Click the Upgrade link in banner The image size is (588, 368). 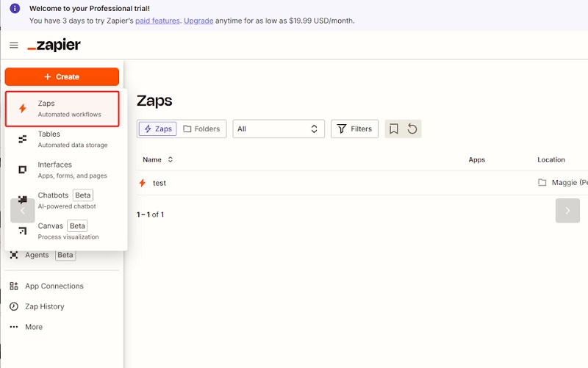200,21
